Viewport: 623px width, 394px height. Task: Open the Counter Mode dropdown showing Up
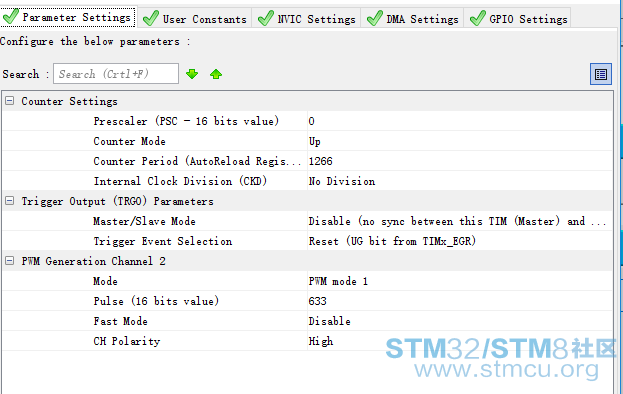click(x=460, y=141)
